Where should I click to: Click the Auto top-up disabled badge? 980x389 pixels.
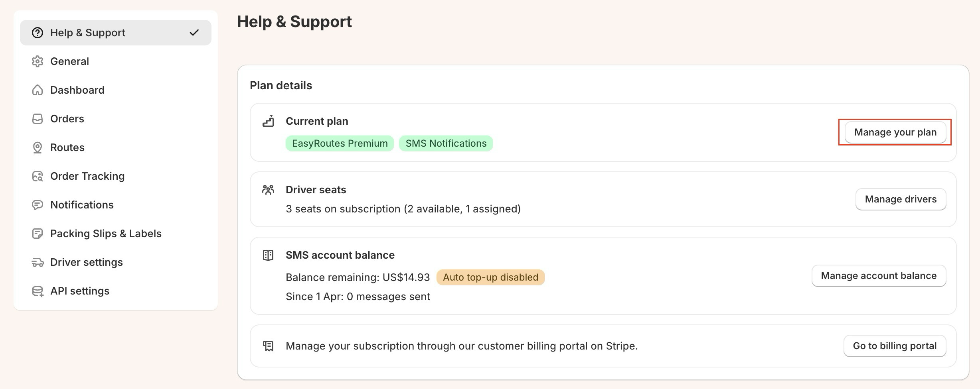tap(490, 277)
